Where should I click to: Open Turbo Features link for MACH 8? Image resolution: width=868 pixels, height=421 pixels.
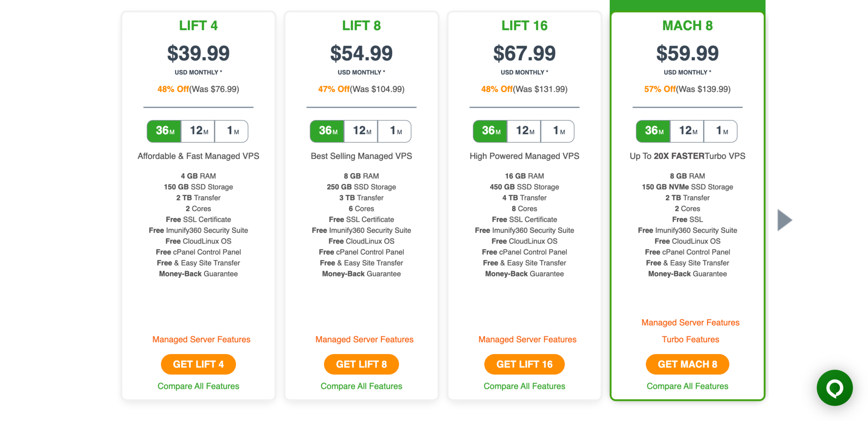(x=690, y=339)
